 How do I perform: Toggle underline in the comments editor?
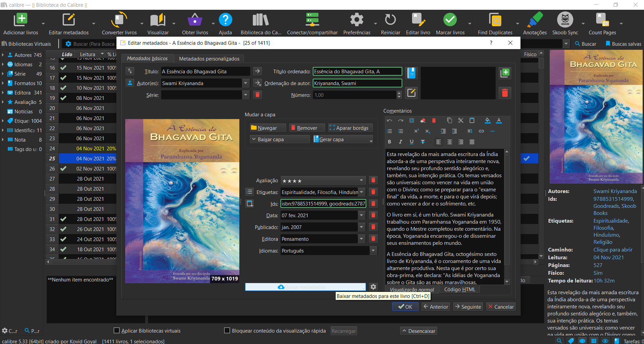coord(412,142)
